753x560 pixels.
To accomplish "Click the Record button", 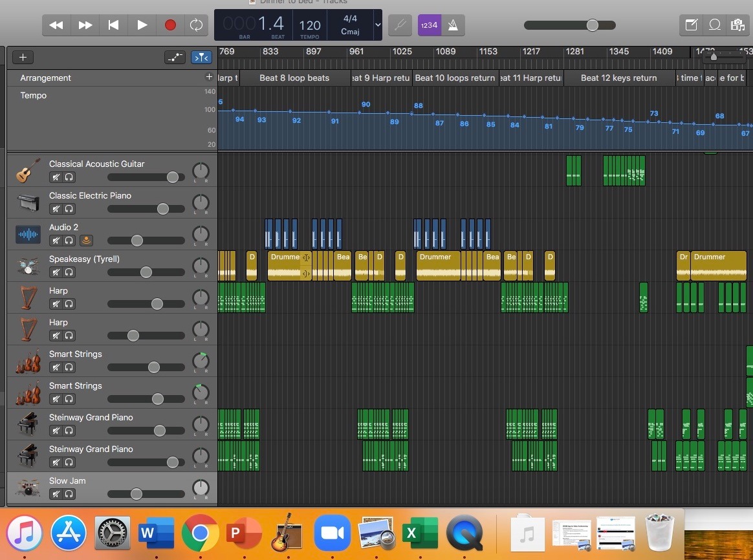I will click(170, 25).
